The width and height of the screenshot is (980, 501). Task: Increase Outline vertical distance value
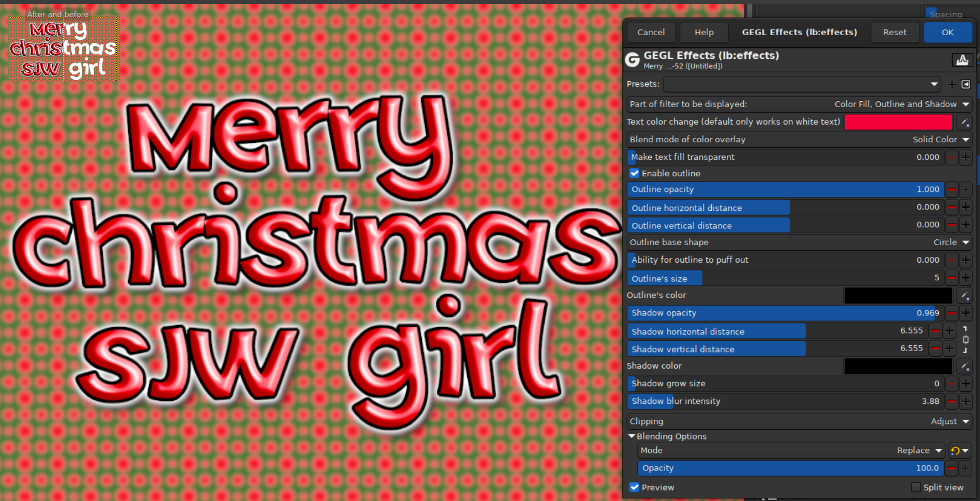point(966,225)
